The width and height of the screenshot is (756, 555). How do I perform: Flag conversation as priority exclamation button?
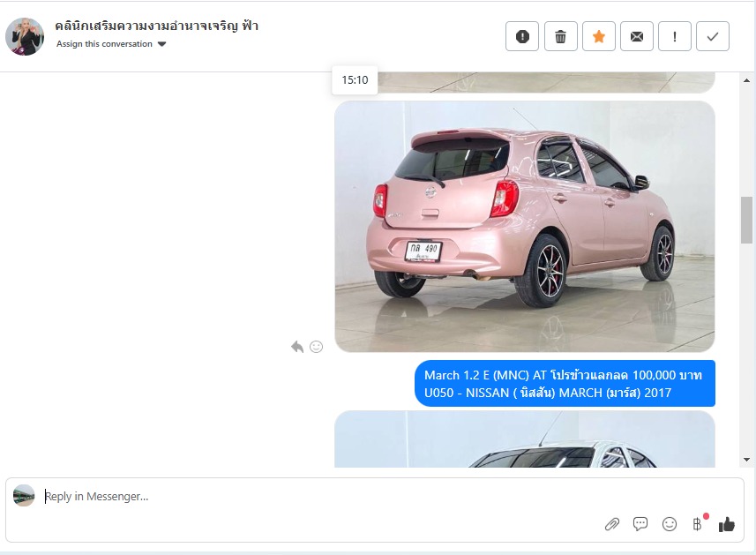(x=675, y=36)
